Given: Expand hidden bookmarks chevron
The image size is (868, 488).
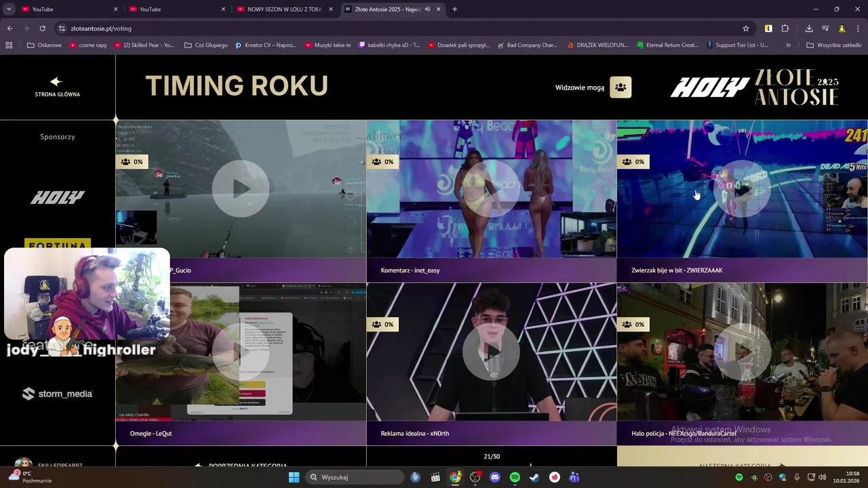Looking at the screenshot, I should 788,45.
